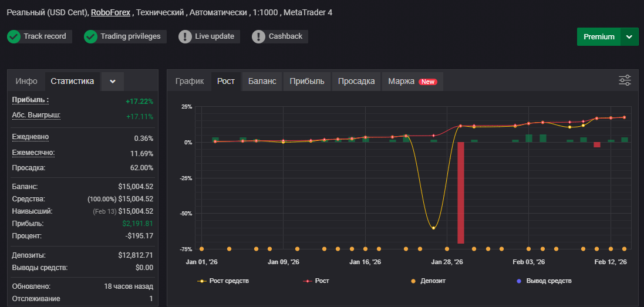Click the Jan 09, '26 axis label
Screen dimensions: 644x307
(x=284, y=262)
